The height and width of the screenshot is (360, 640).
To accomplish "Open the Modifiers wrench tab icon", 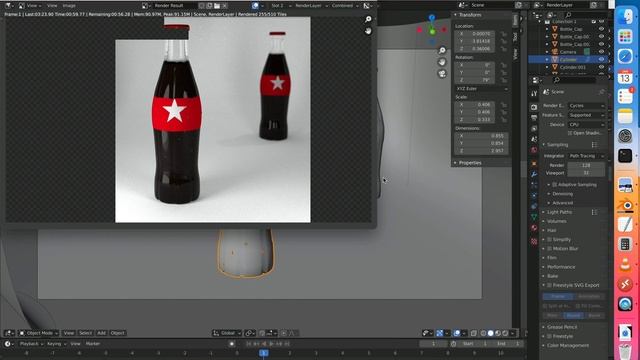I will tap(534, 174).
